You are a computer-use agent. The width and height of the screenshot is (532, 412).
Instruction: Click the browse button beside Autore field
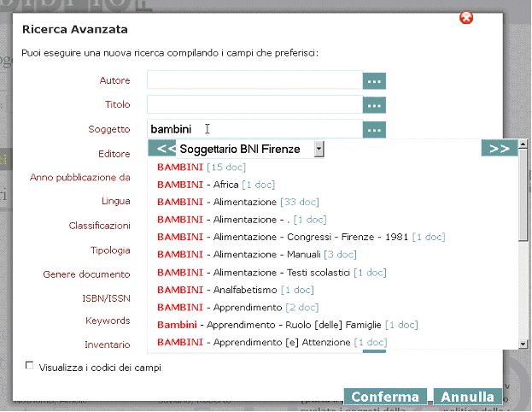click(374, 80)
